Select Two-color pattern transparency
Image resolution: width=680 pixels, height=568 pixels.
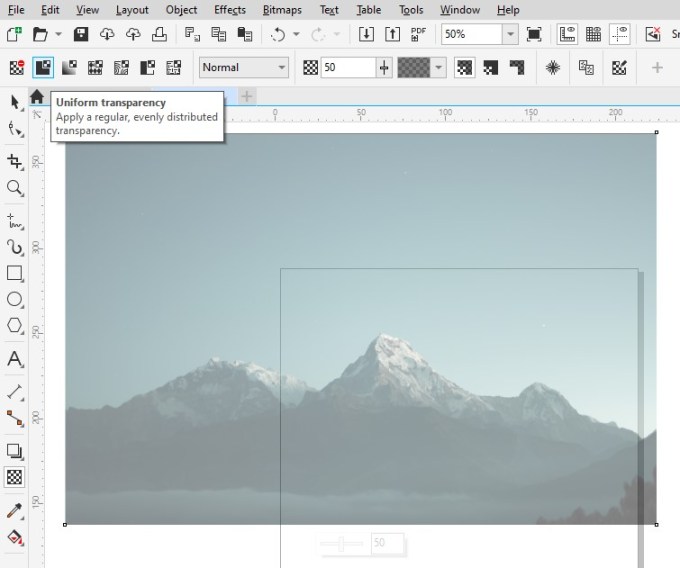coord(147,68)
